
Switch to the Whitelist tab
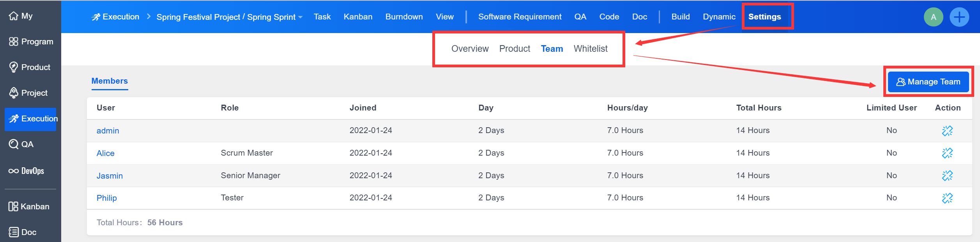[x=590, y=49]
